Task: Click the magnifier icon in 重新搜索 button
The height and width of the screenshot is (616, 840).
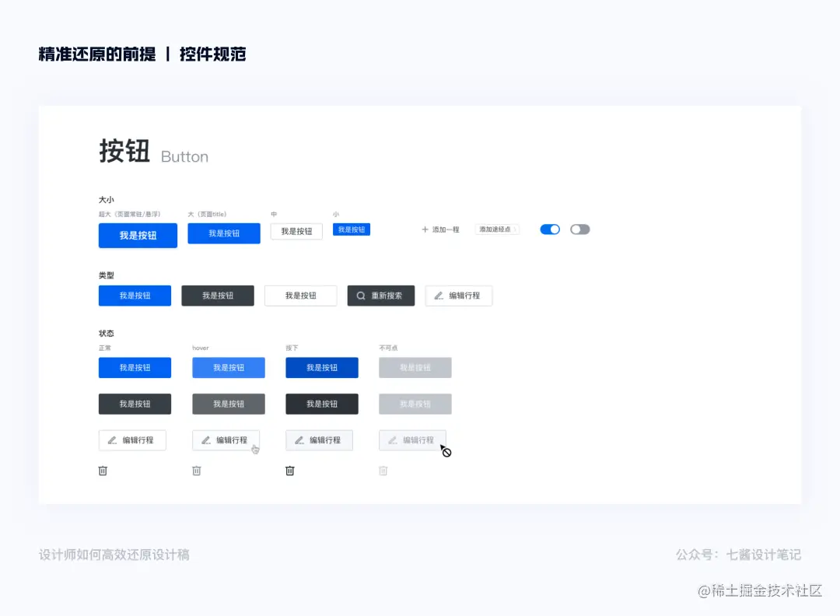Action: 360,296
